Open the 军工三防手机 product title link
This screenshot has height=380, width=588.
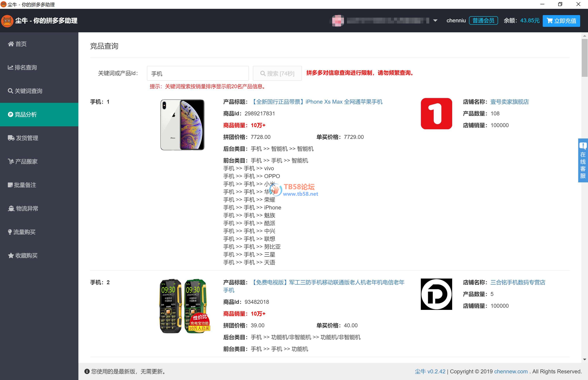(x=314, y=286)
